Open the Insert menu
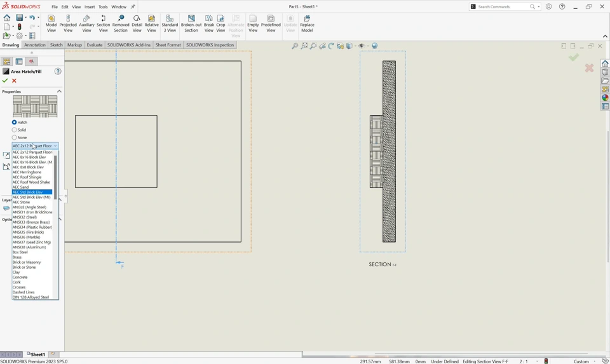610x364 pixels. (x=90, y=6)
